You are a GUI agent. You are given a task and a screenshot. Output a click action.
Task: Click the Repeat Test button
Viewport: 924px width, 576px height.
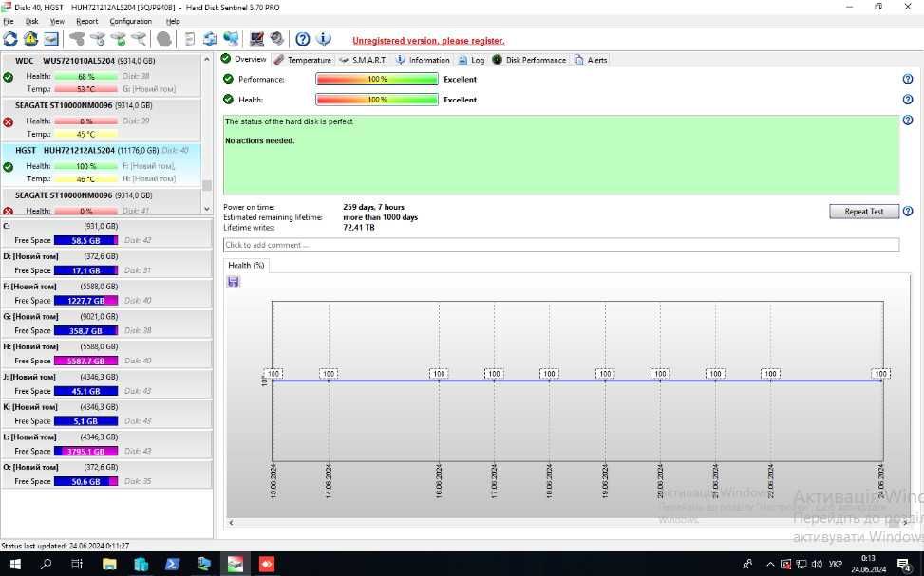[x=864, y=212]
